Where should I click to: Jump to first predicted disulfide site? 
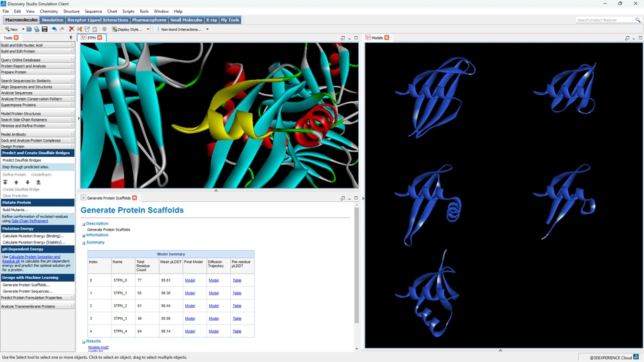[5, 182]
